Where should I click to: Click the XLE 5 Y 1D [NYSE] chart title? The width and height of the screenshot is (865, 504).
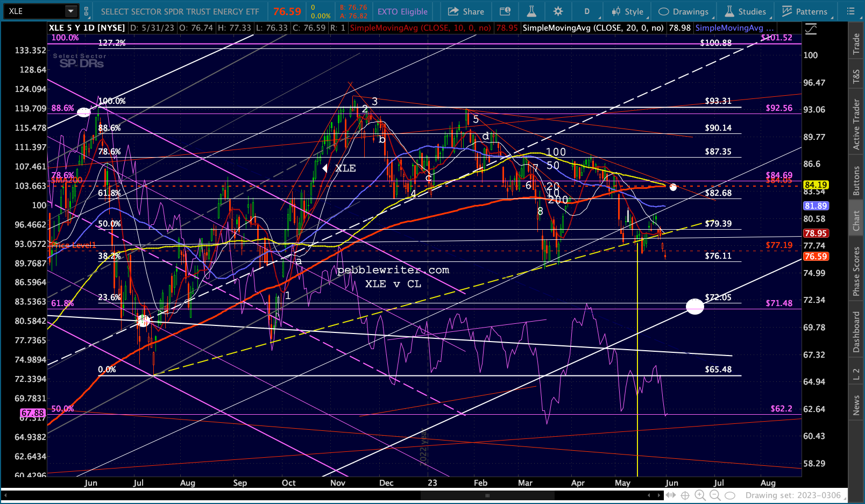[87, 28]
